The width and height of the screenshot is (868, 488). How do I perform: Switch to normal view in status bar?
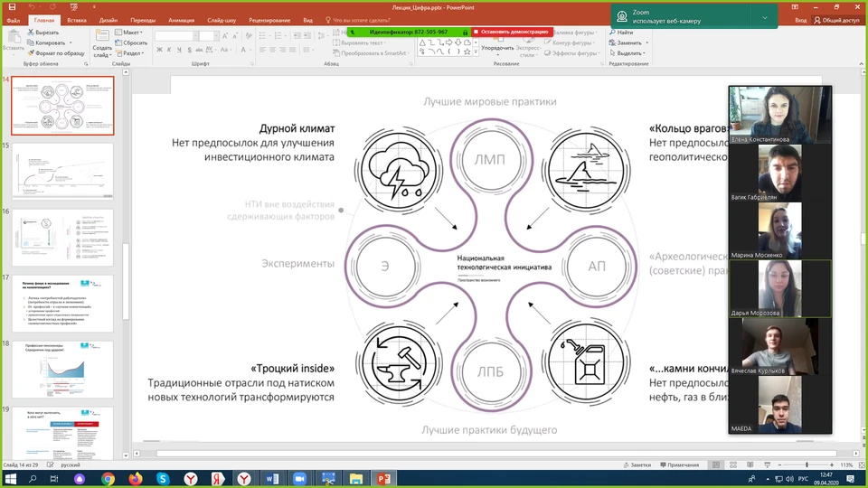click(716, 465)
